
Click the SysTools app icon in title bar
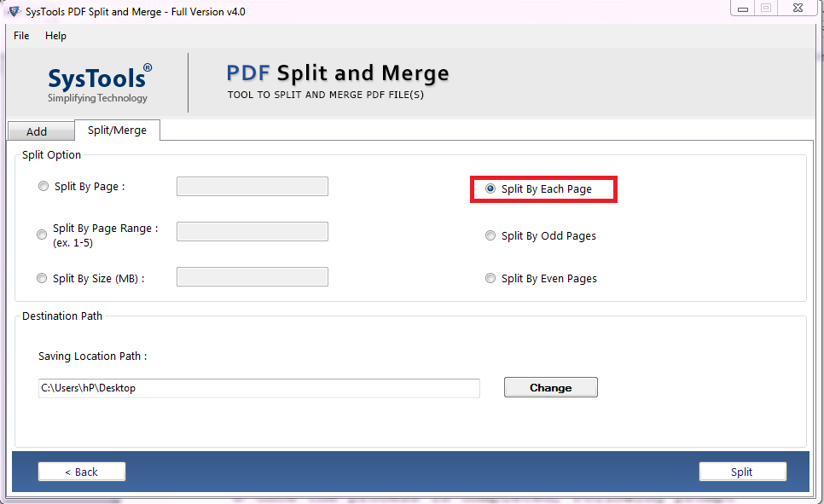click(14, 11)
